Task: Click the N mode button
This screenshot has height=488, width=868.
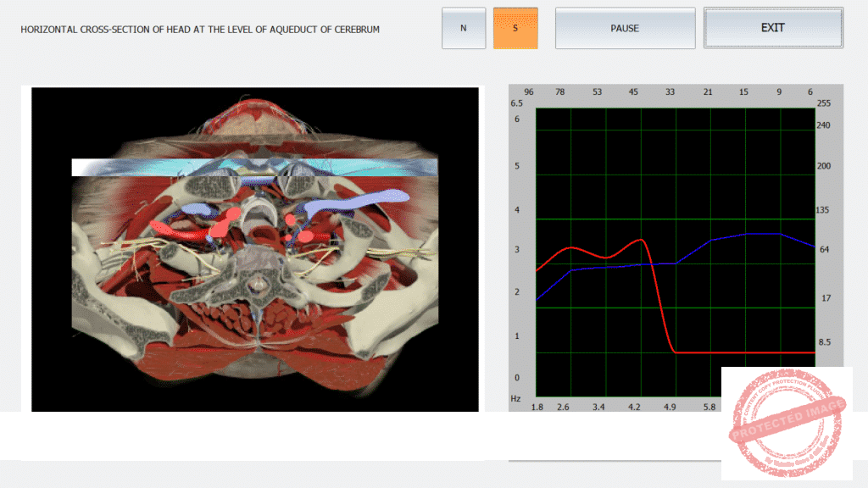Action: 464,28
